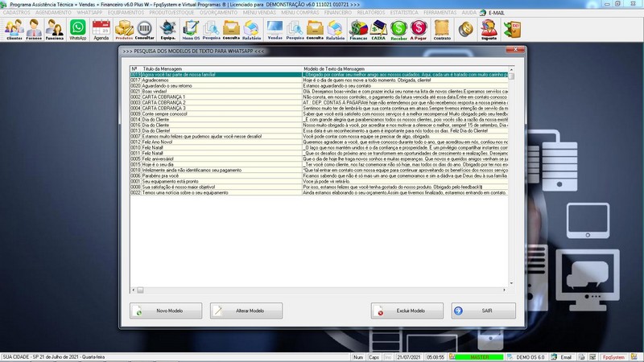Open the AGENDAMENTO menu
Image resolution: width=644 pixels, height=362 pixels.
point(53,13)
